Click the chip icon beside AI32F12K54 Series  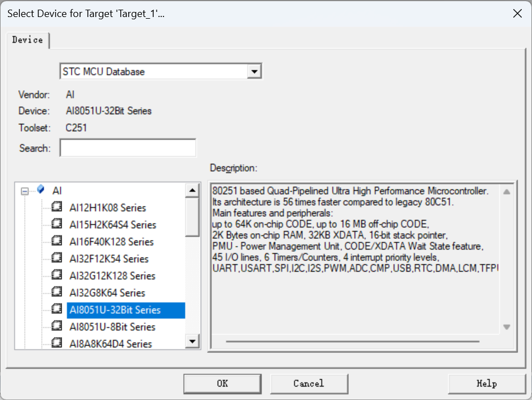coord(57,258)
